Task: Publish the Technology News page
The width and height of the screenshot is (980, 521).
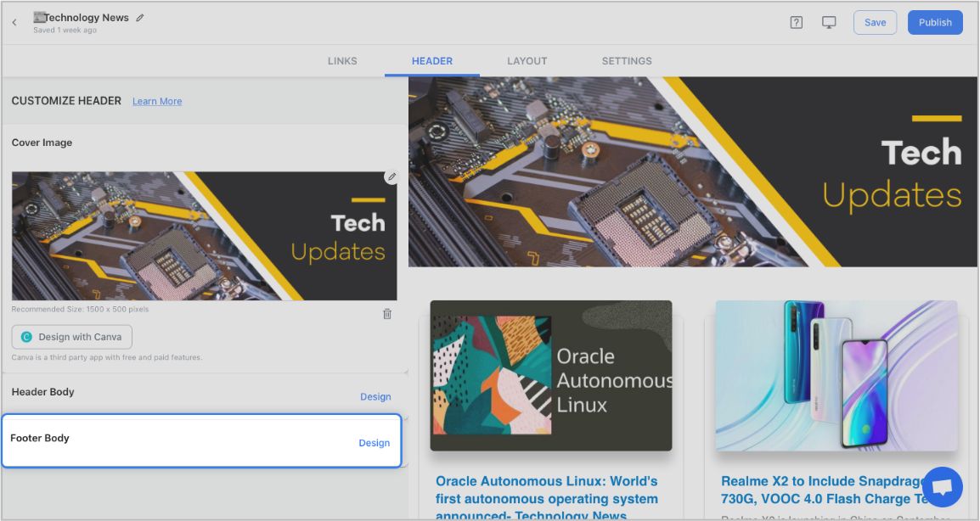Action: [x=934, y=23]
